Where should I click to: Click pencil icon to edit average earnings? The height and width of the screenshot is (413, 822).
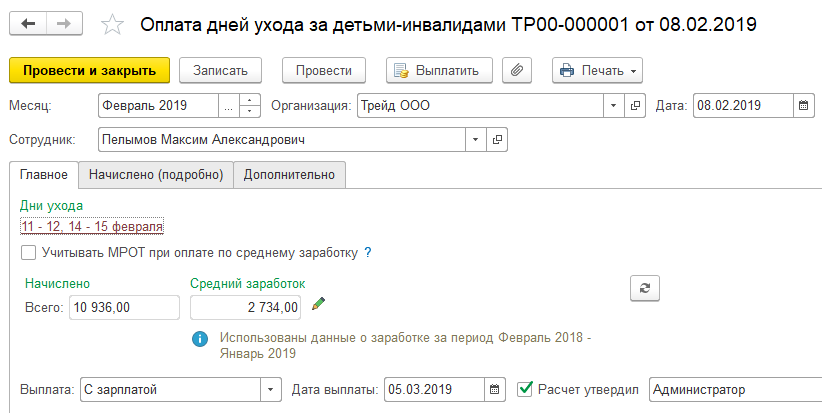point(319,304)
